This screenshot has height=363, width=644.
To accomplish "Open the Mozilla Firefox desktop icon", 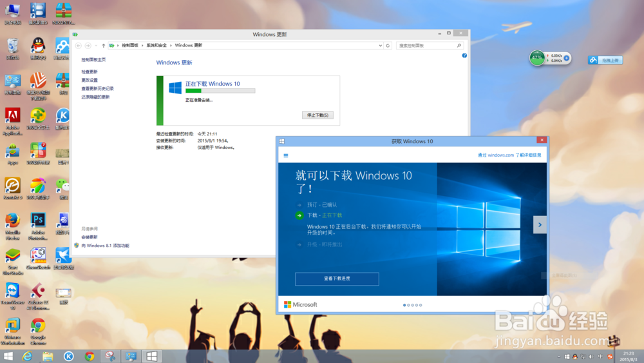I will click(13, 226).
